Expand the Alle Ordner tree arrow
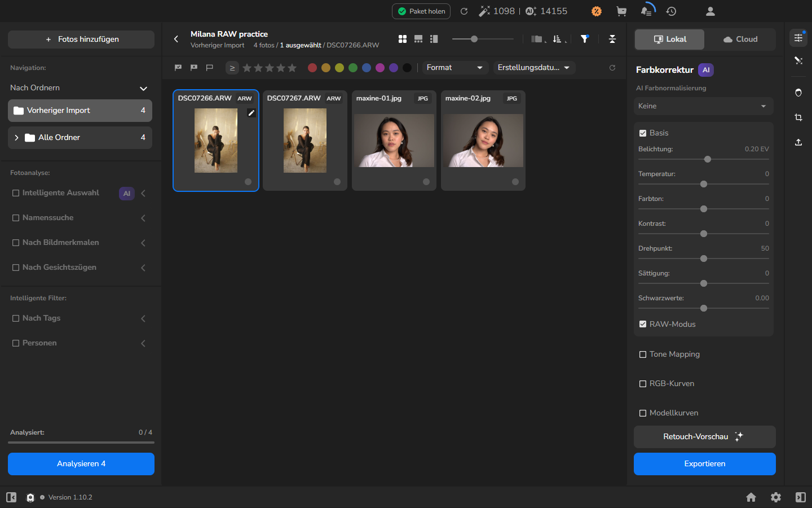 [16, 138]
